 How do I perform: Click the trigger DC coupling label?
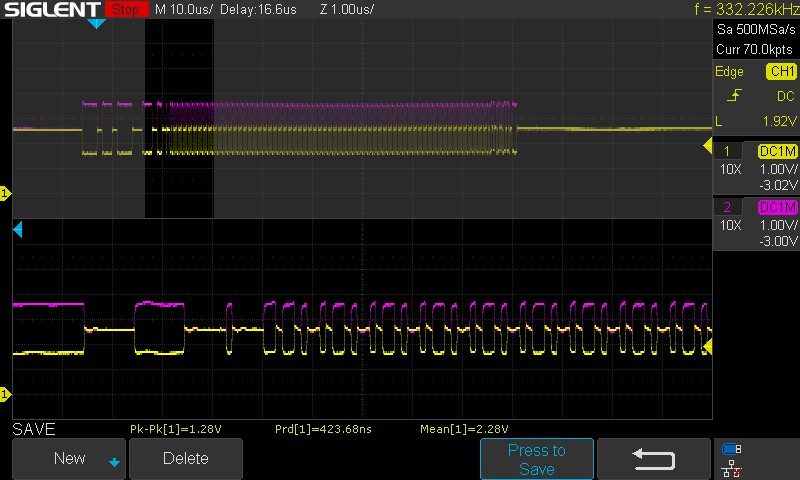click(785, 96)
